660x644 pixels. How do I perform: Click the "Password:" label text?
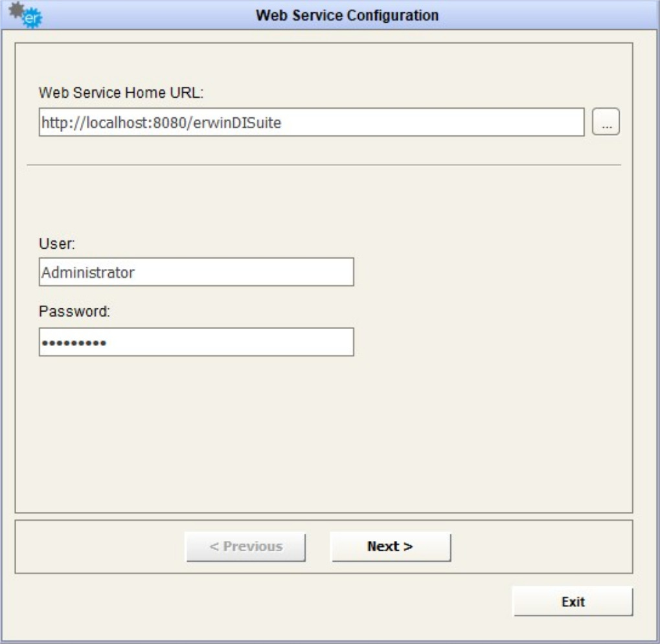(x=75, y=311)
